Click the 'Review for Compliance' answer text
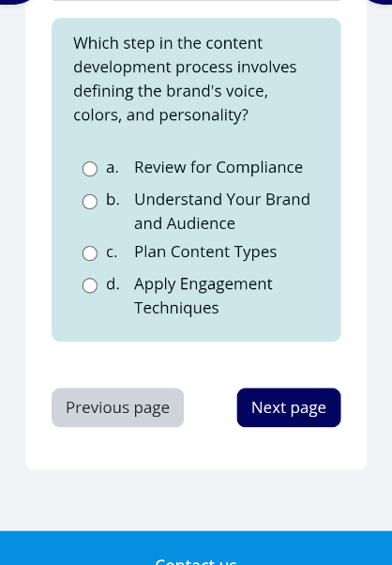The width and height of the screenshot is (392, 565). [219, 168]
